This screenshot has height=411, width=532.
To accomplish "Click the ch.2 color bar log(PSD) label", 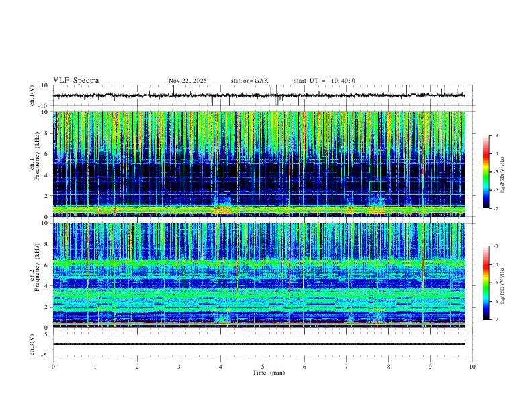I will pyautogui.click(x=502, y=285).
